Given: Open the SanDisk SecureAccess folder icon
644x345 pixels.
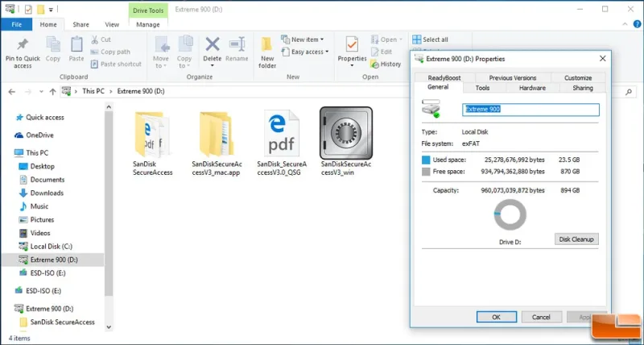Looking at the screenshot, I should (x=151, y=134).
